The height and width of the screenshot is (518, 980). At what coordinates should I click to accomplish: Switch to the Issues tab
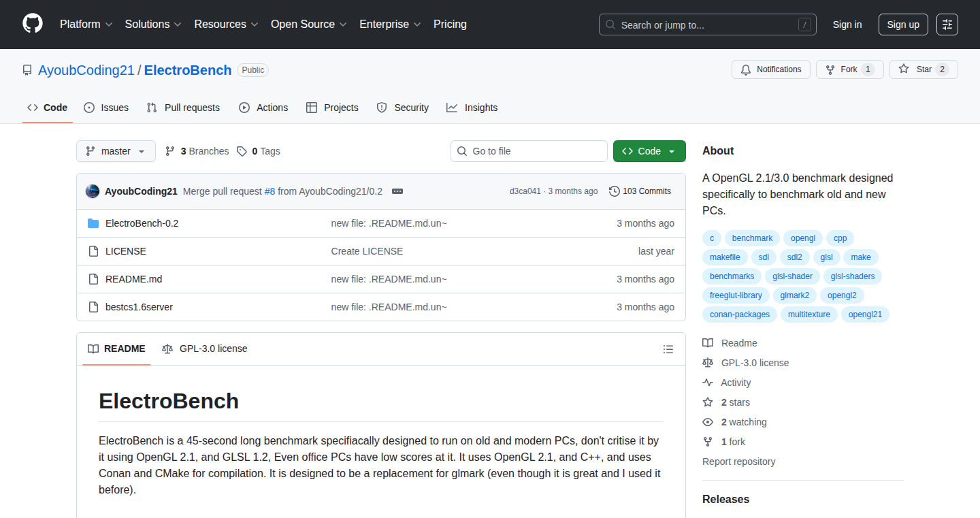click(106, 108)
